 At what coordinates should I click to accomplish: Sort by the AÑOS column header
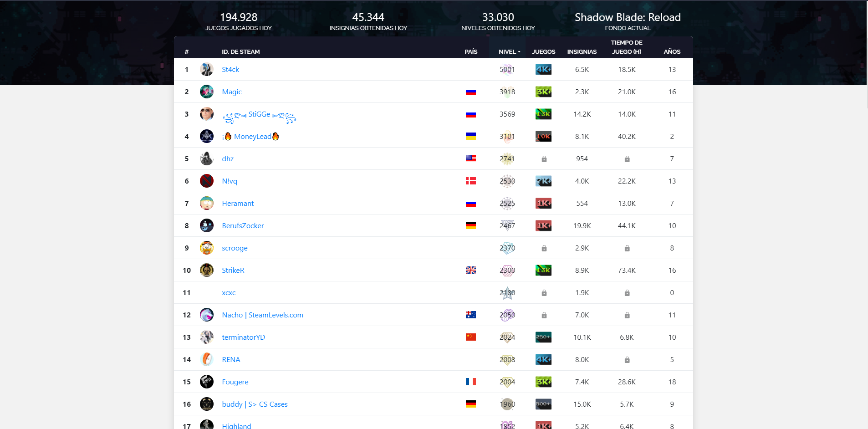tap(672, 51)
